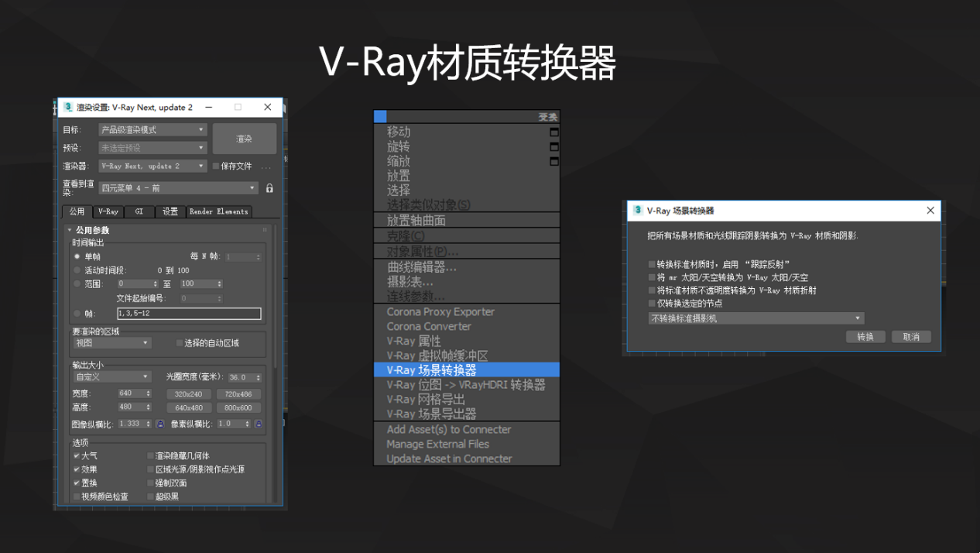
Task: Click the settings box icon next to 旋转
Action: coord(554,147)
